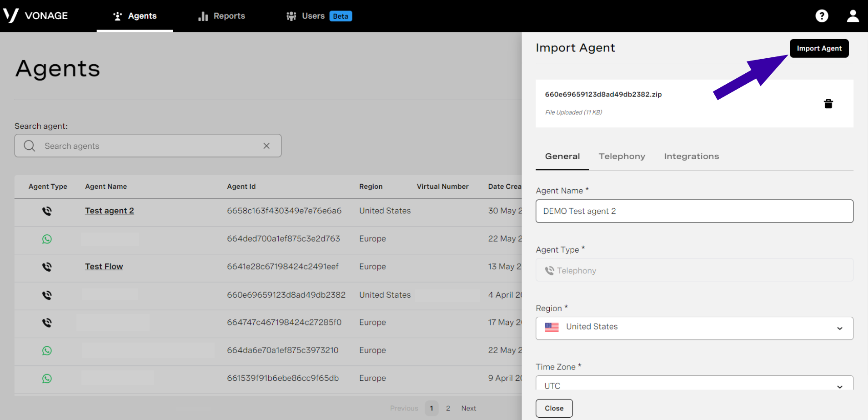
Task: Expand the Time Zone dropdown showing UTC
Action: (839, 386)
